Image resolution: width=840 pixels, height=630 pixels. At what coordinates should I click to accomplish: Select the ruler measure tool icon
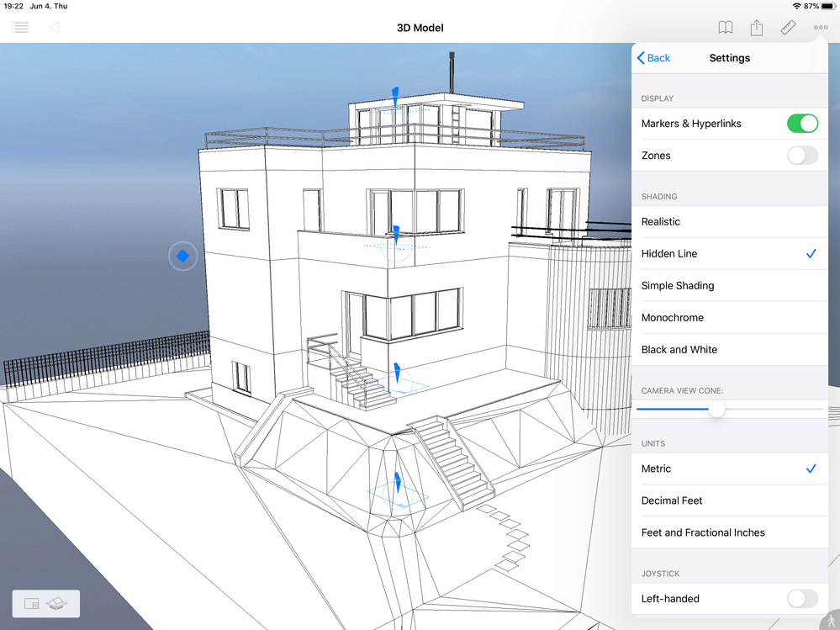click(788, 27)
